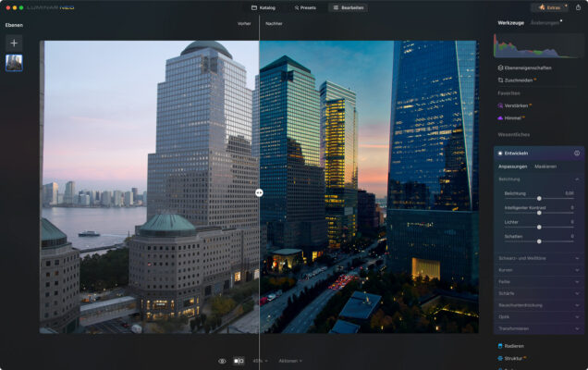This screenshot has height=370, width=588.
Task: Expand the Optik section
Action: tap(538, 317)
